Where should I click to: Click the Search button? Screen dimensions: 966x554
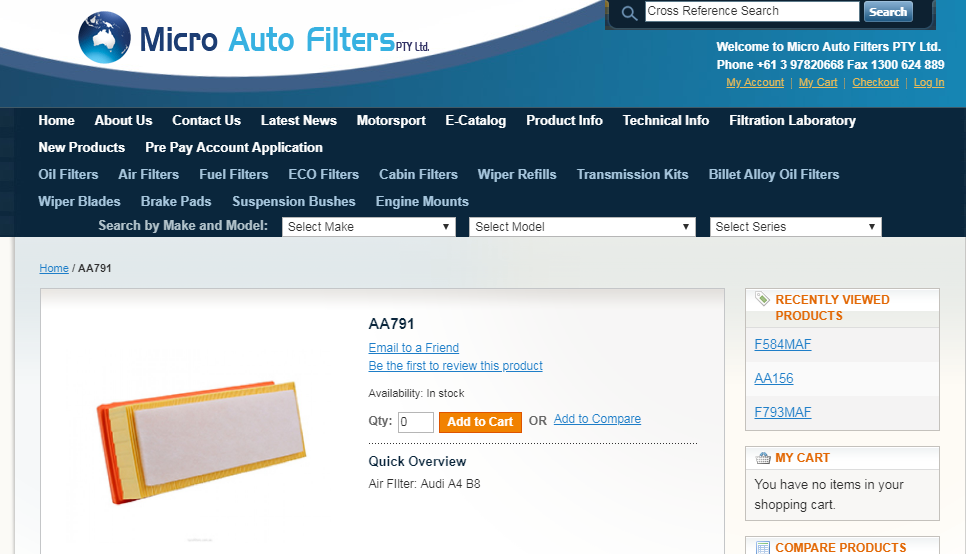pyautogui.click(x=888, y=12)
